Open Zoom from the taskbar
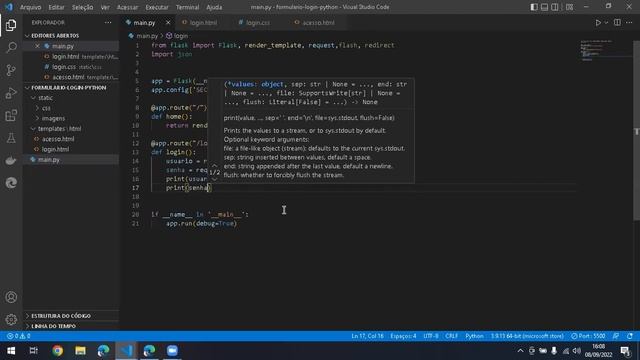 172,351
